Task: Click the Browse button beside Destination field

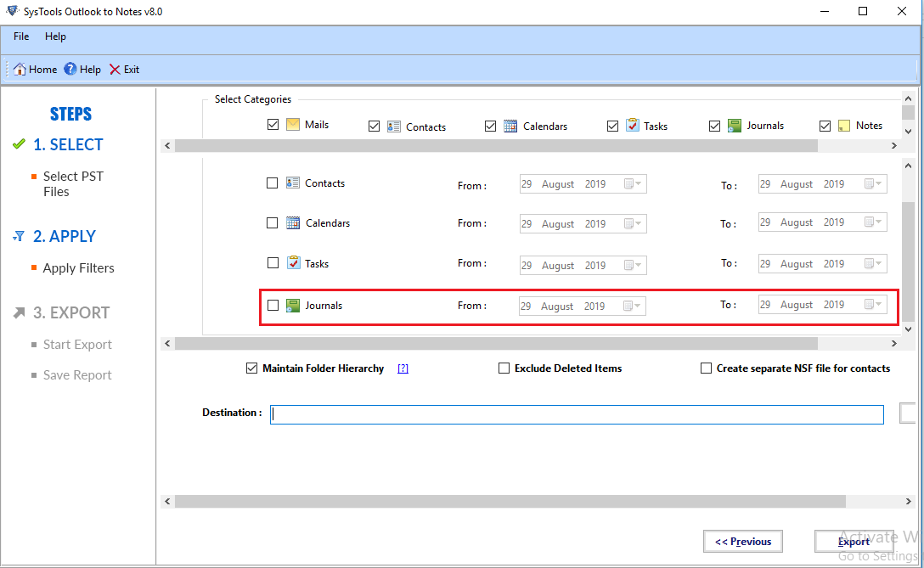Action: tap(908, 413)
